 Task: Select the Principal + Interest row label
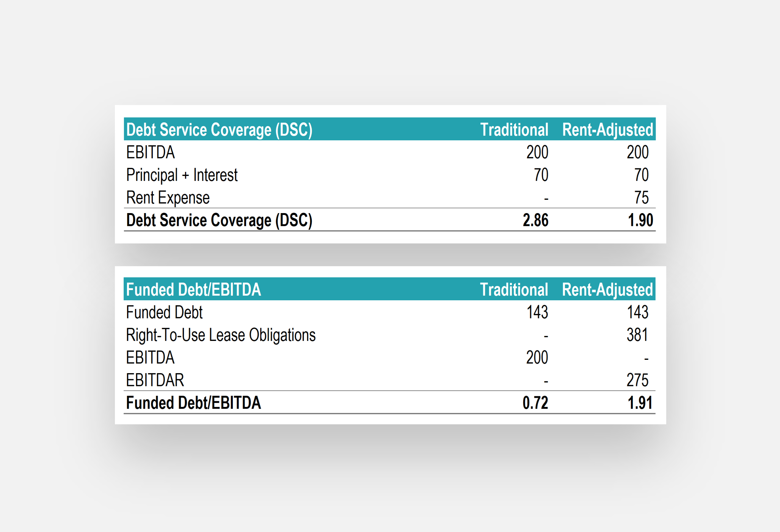click(182, 175)
